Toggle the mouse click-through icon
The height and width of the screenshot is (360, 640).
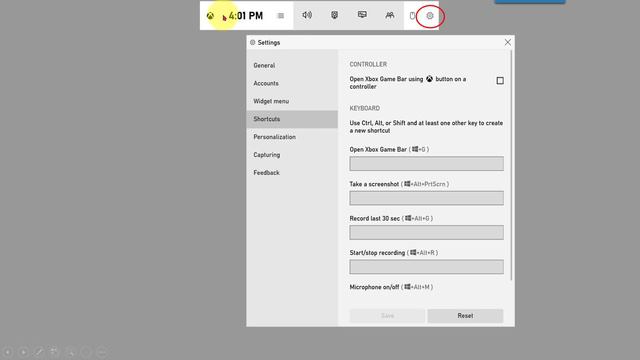coord(412,16)
